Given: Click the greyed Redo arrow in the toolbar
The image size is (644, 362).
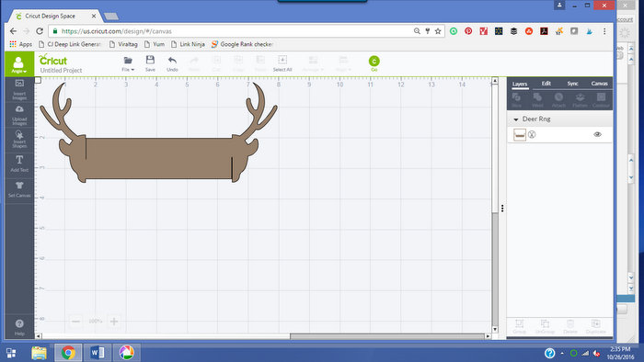Looking at the screenshot, I should [194, 63].
